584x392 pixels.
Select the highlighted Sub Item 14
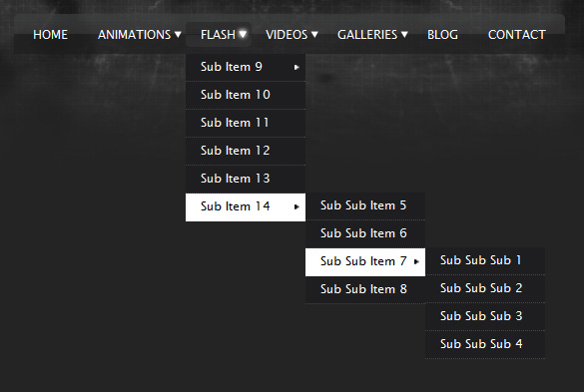(x=246, y=207)
